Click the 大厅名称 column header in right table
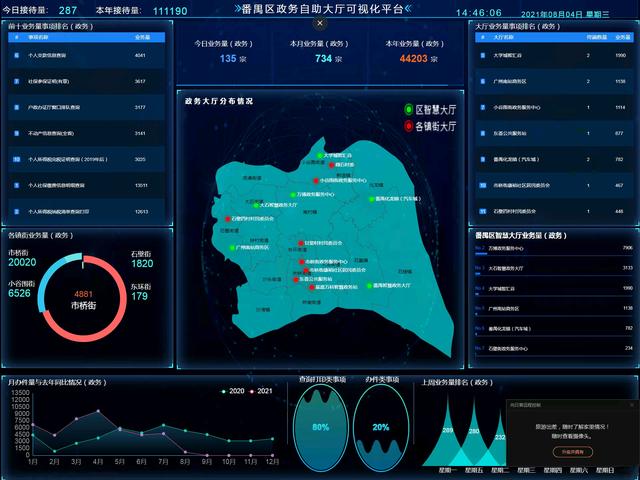This screenshot has width=640, height=480. coord(503,37)
